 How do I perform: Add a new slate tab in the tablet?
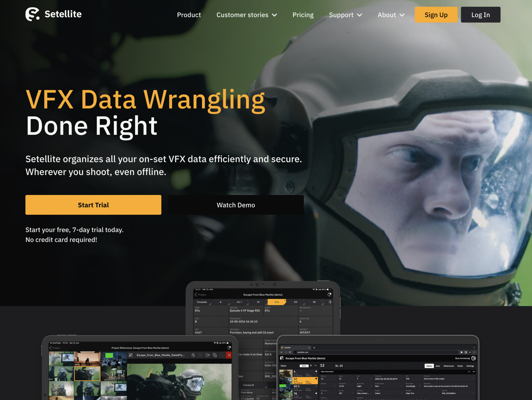pos(330,302)
